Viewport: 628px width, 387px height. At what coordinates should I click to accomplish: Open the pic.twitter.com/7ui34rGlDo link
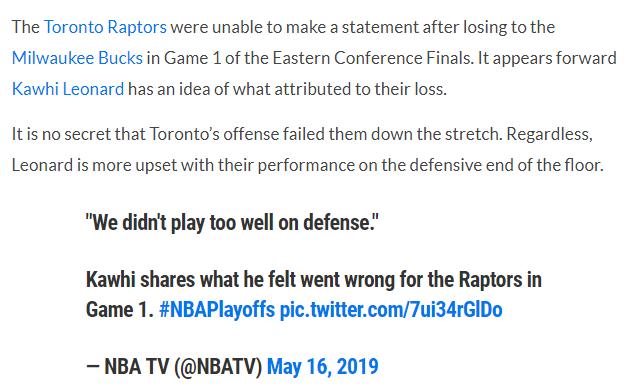tap(391, 310)
